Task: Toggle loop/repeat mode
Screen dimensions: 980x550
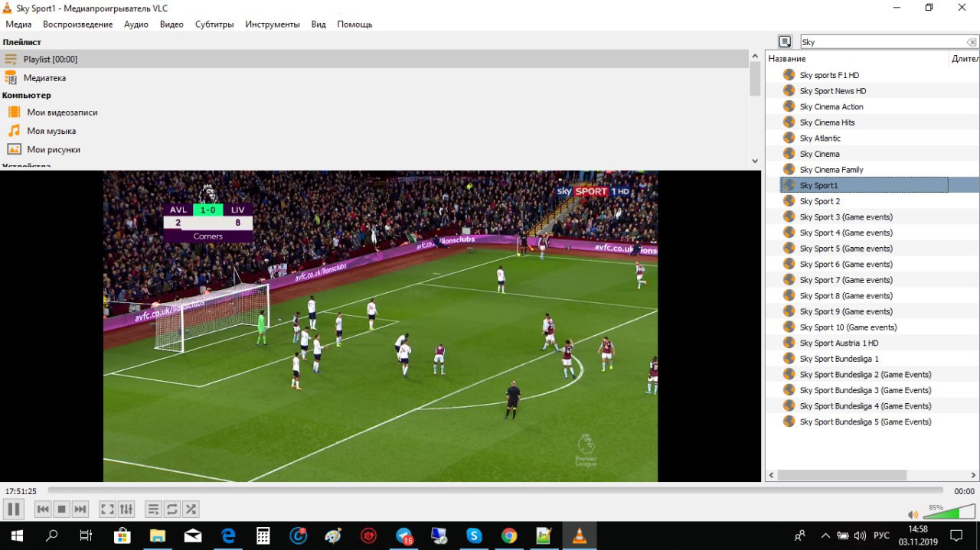Action: (x=172, y=509)
